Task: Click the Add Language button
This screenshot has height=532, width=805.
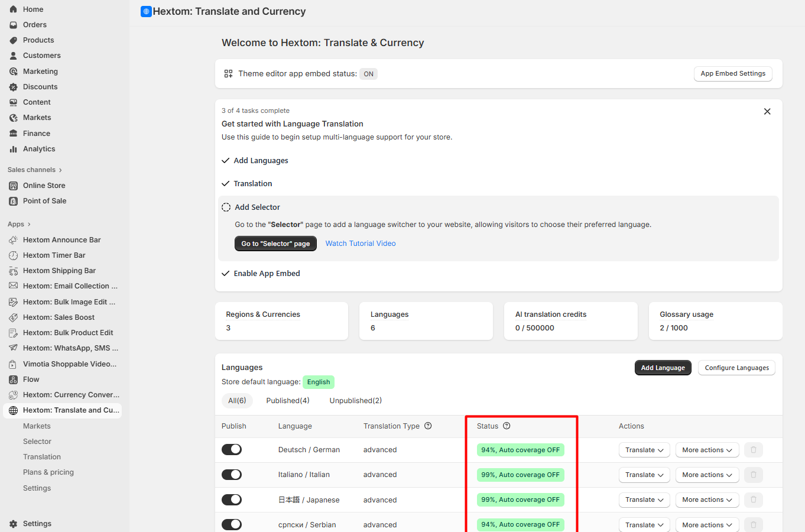Action: (x=663, y=368)
